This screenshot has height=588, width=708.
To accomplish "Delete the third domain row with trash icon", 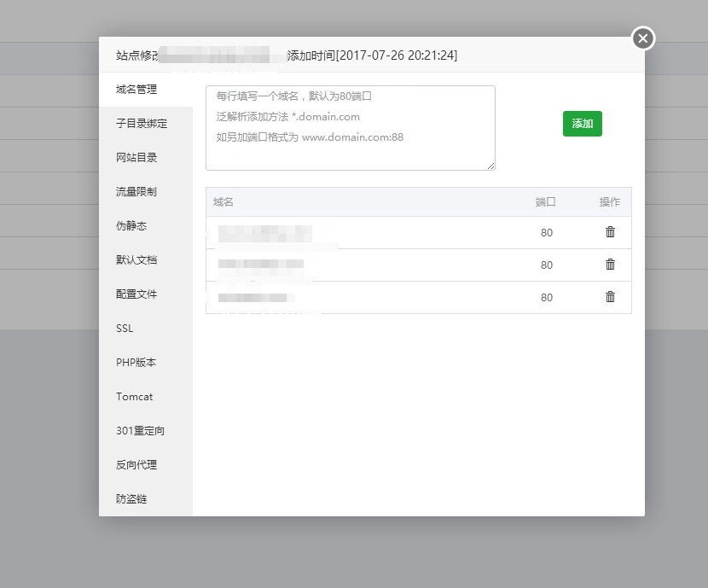I will pyautogui.click(x=610, y=297).
